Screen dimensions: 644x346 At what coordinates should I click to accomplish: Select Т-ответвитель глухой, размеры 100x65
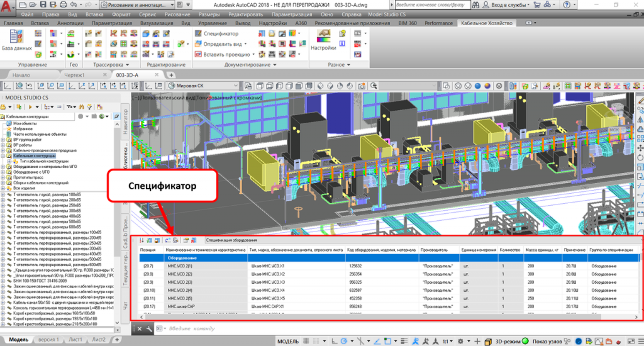47,194
